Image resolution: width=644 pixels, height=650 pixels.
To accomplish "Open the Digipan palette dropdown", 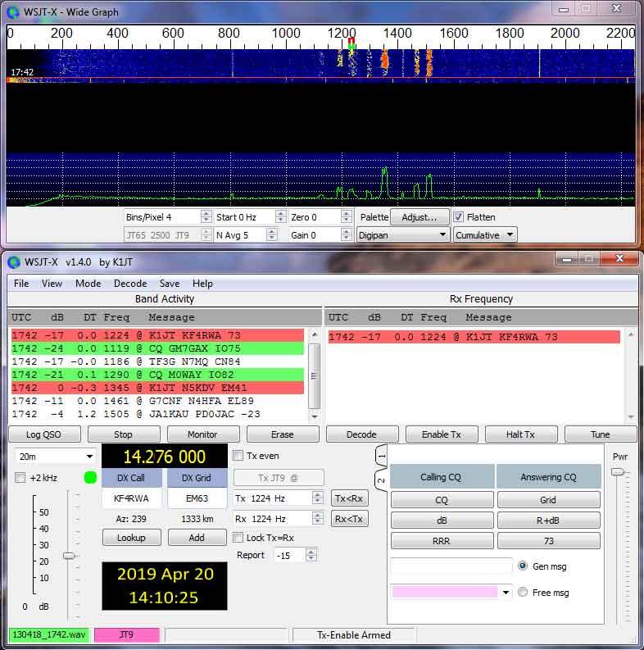I will (403, 235).
